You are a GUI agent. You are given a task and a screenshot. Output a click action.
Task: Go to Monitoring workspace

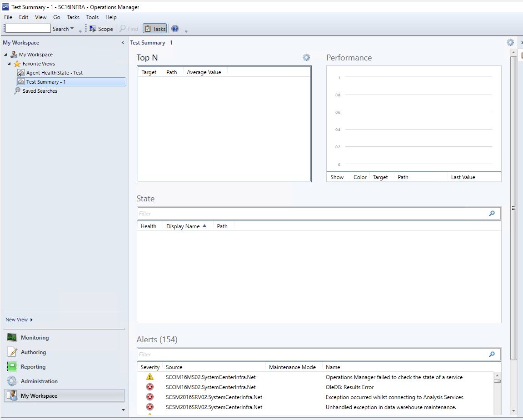click(x=64, y=338)
